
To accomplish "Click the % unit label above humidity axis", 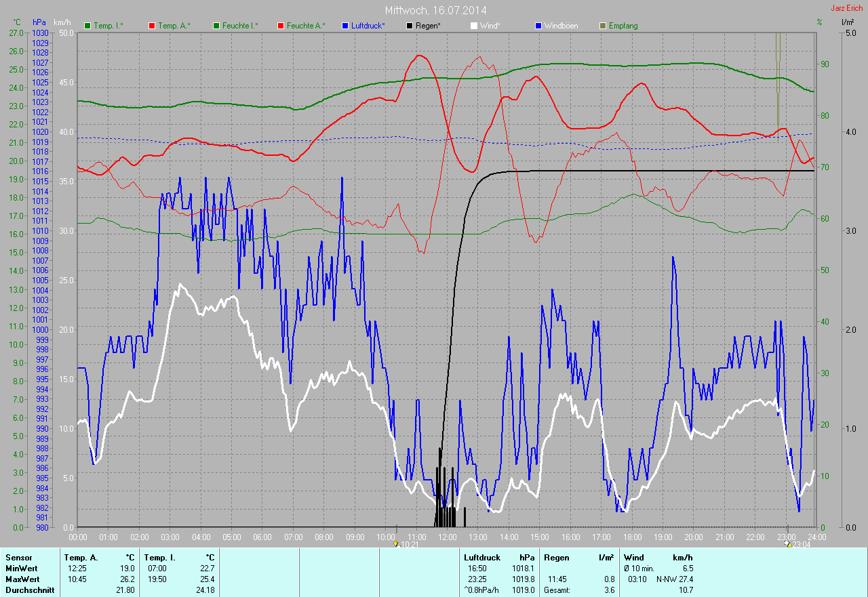I will coord(819,22).
